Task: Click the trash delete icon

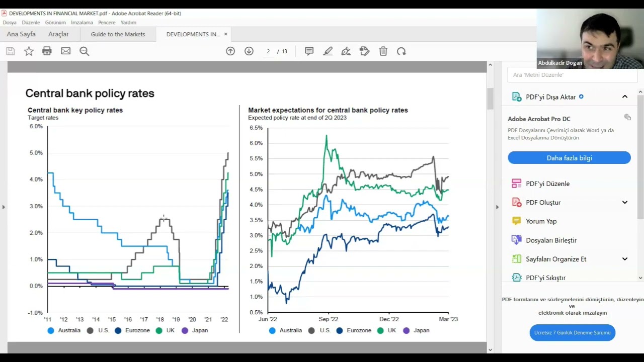Action: (383, 51)
